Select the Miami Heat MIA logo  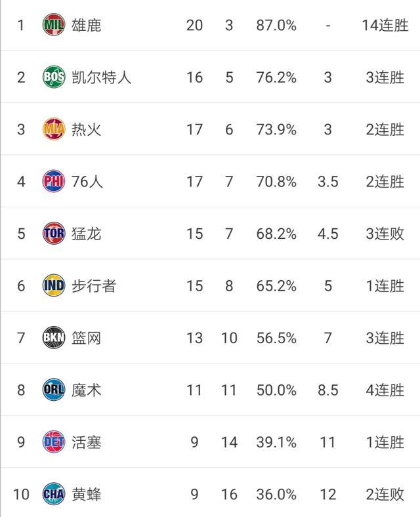pos(54,129)
